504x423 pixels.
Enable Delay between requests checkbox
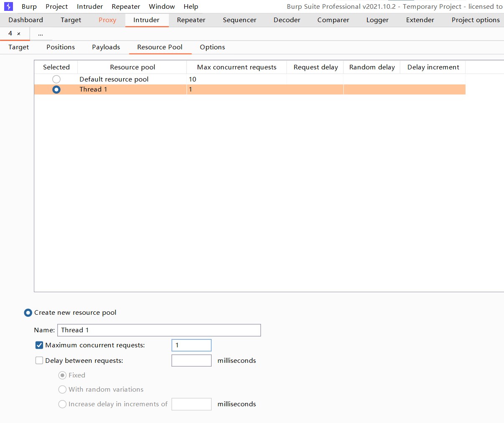39,361
